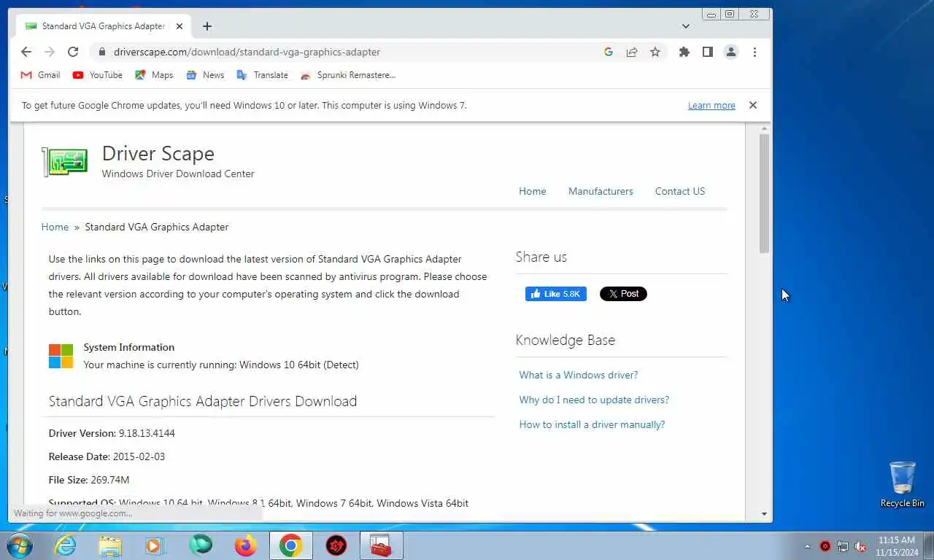Open the red toolbox taskbar app
Screen dimensions: 934x560
pos(381,545)
